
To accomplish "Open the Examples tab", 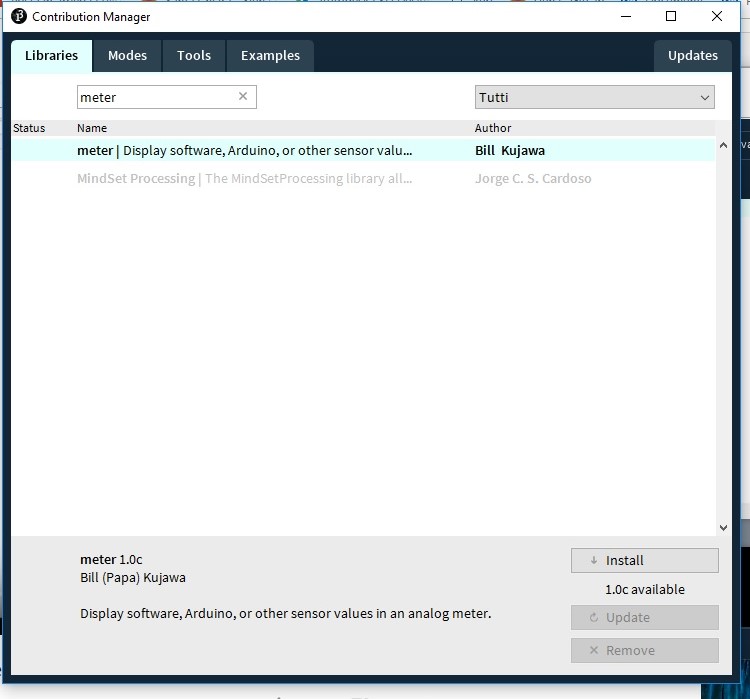I will point(270,56).
